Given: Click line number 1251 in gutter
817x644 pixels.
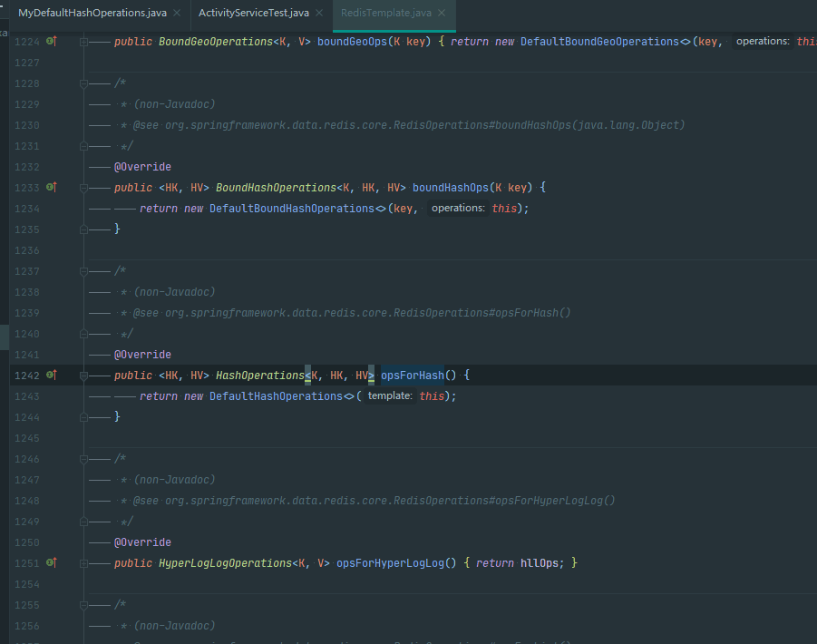Looking at the screenshot, I should [26, 563].
